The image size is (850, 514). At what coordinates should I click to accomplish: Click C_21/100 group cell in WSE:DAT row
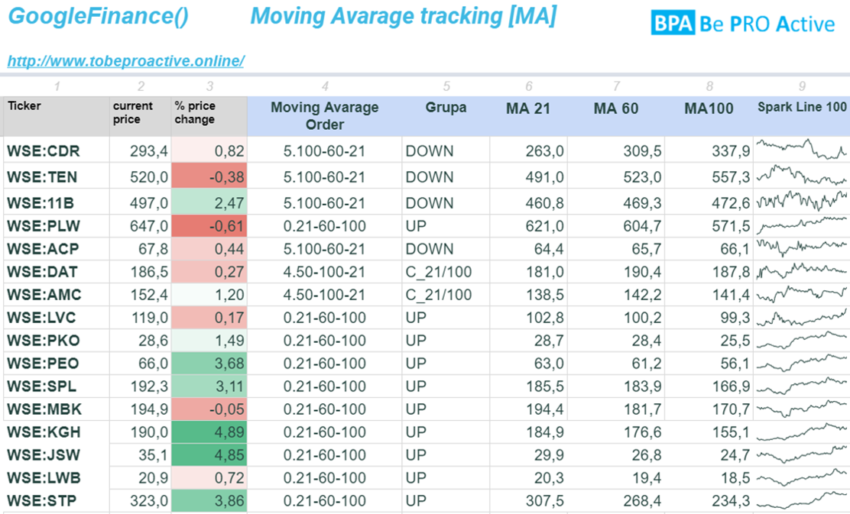(446, 272)
